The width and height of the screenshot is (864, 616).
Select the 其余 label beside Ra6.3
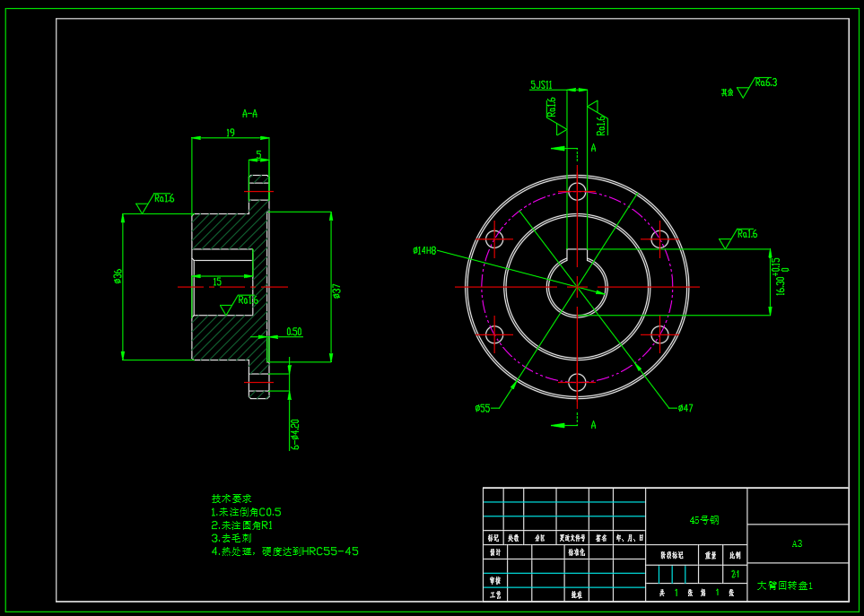click(x=728, y=92)
